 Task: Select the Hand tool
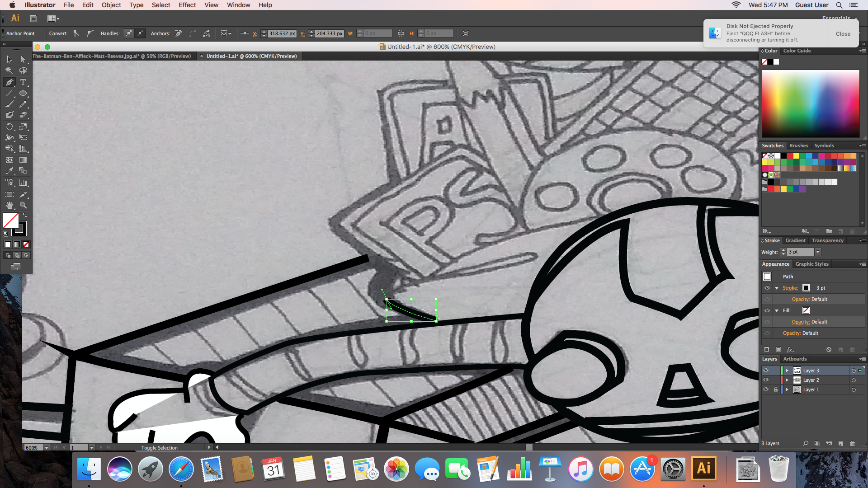coord(9,205)
